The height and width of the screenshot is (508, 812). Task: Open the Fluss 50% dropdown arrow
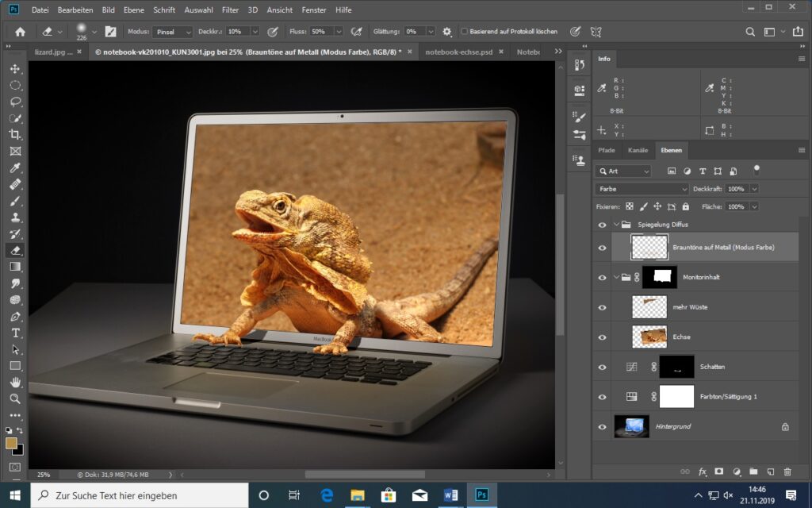(x=339, y=32)
